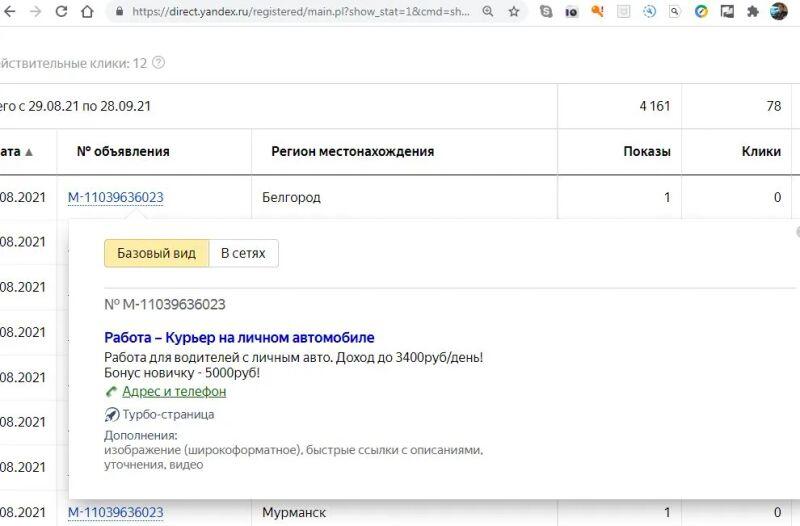
Task: Click the '№ объявления' column header
Action: coord(123,152)
